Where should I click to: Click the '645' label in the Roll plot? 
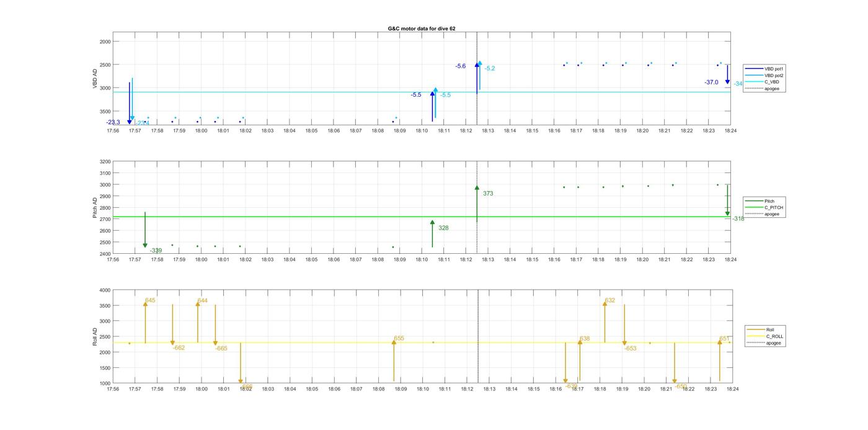tap(151, 300)
